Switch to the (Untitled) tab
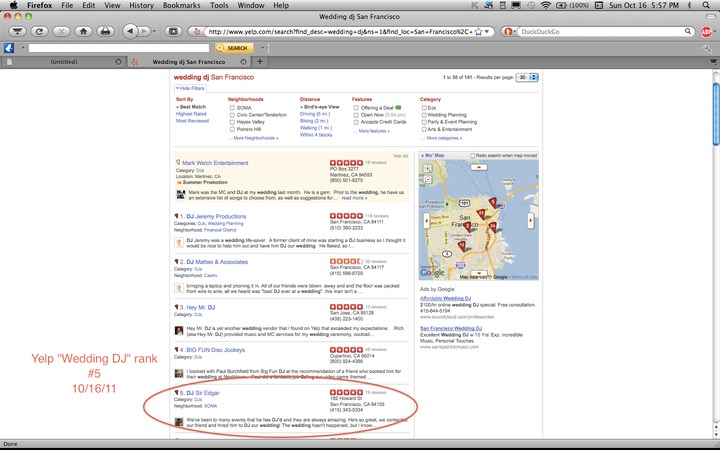720x450 pixels. 64,62
